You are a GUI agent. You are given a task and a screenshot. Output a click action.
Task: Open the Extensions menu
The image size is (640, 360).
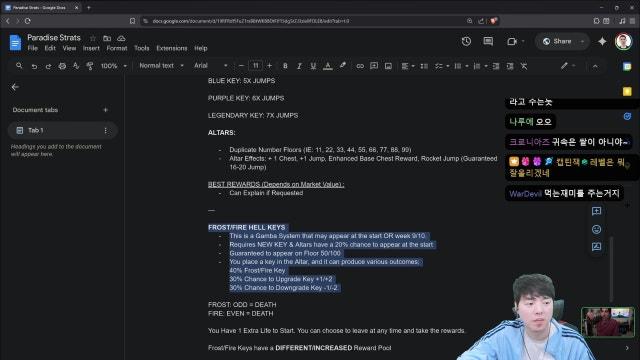pyautogui.click(x=171, y=48)
